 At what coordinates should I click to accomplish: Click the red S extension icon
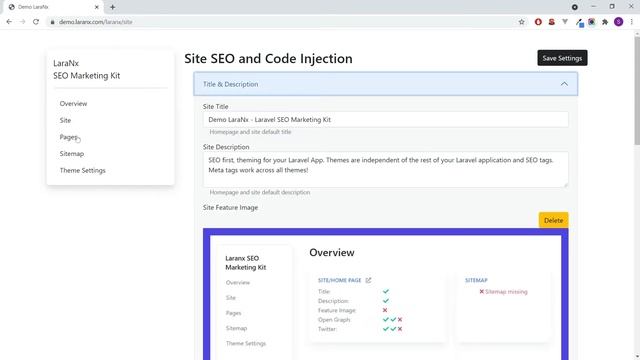[551, 22]
